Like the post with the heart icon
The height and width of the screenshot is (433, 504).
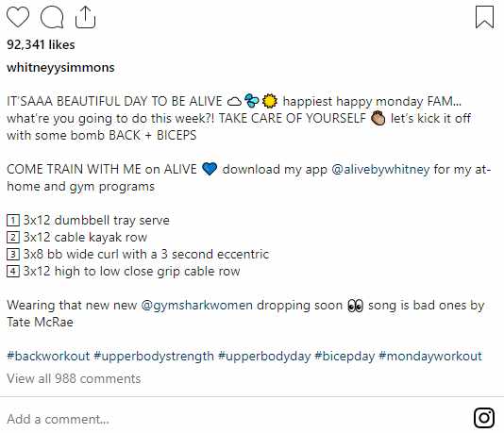[18, 17]
